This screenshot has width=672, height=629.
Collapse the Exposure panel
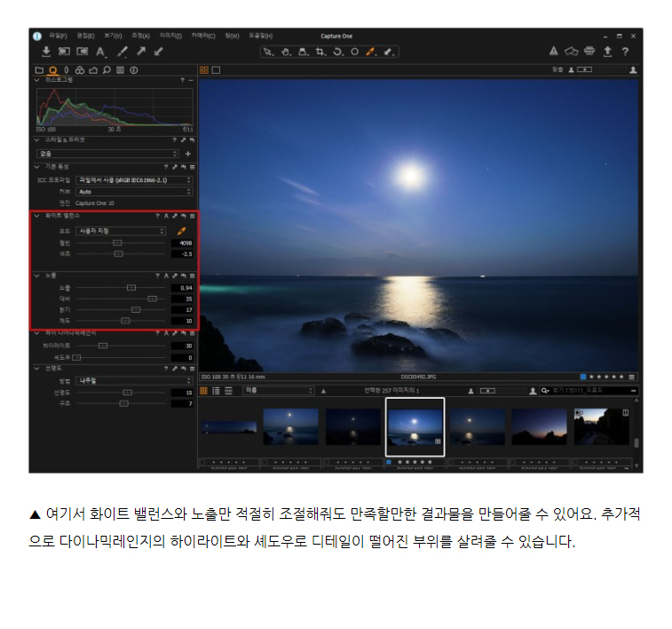(37, 275)
